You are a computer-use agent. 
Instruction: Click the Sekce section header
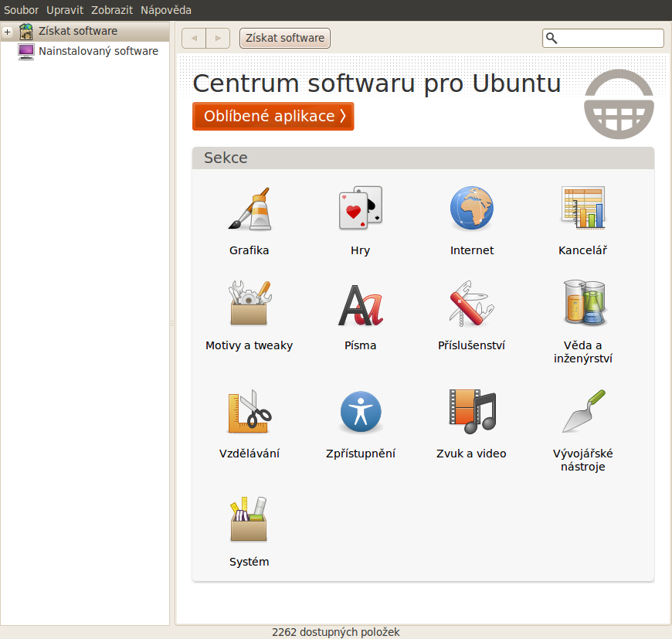coord(423,158)
